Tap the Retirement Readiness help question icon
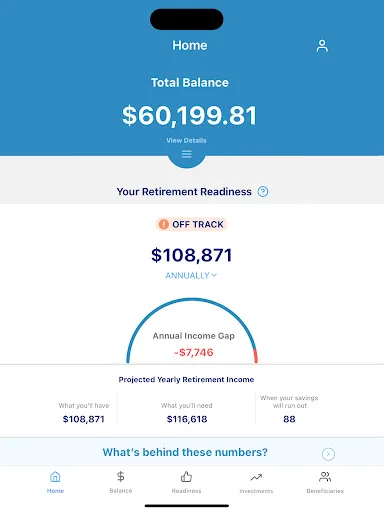This screenshot has height=512, width=384. coord(263,192)
